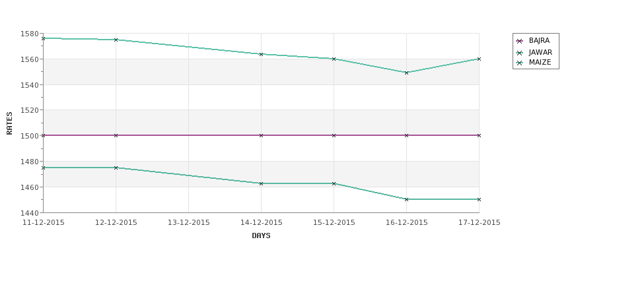Click bottom line data point at 17-12-2015
Viewport: 644px width, 283px height.
point(479,199)
